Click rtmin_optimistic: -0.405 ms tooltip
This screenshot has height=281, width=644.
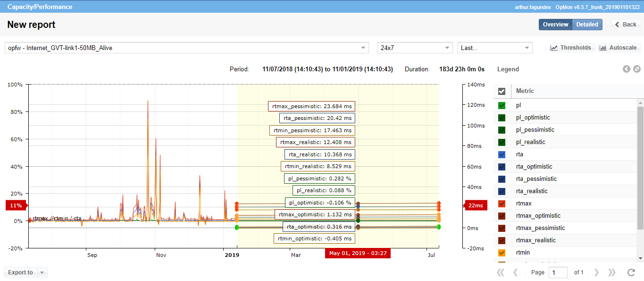click(x=314, y=238)
